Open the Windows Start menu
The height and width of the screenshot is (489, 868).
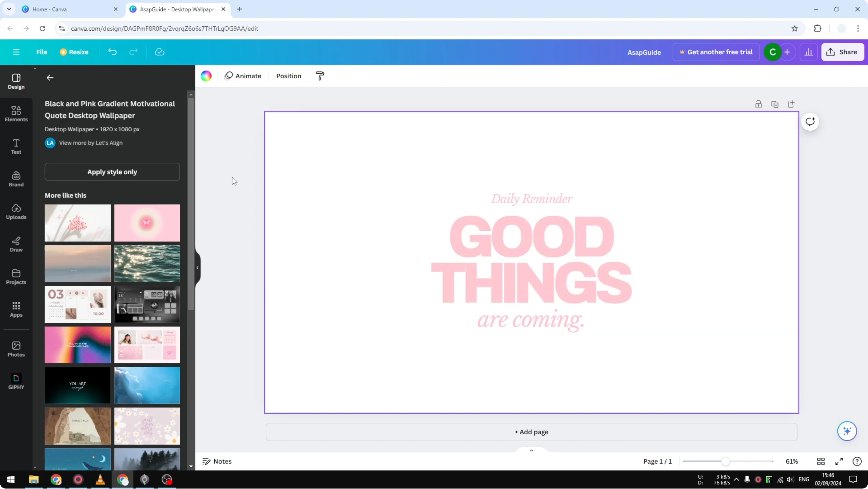point(11,480)
